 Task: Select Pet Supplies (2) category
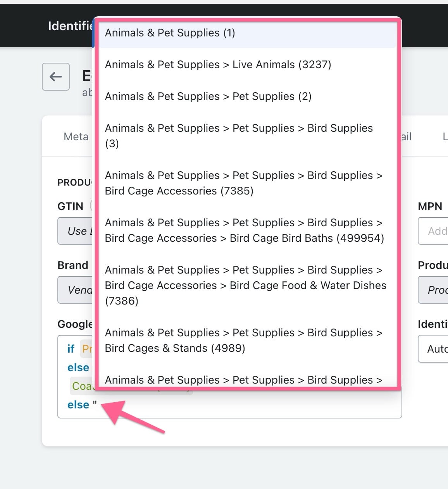[248, 96]
